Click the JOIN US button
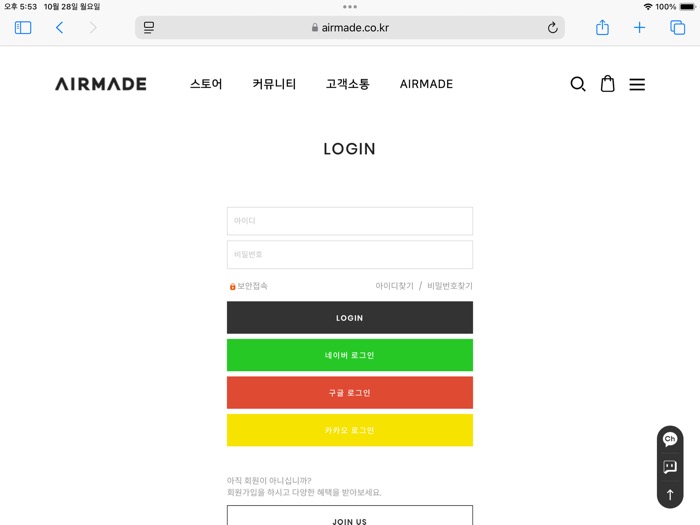 [350, 516]
